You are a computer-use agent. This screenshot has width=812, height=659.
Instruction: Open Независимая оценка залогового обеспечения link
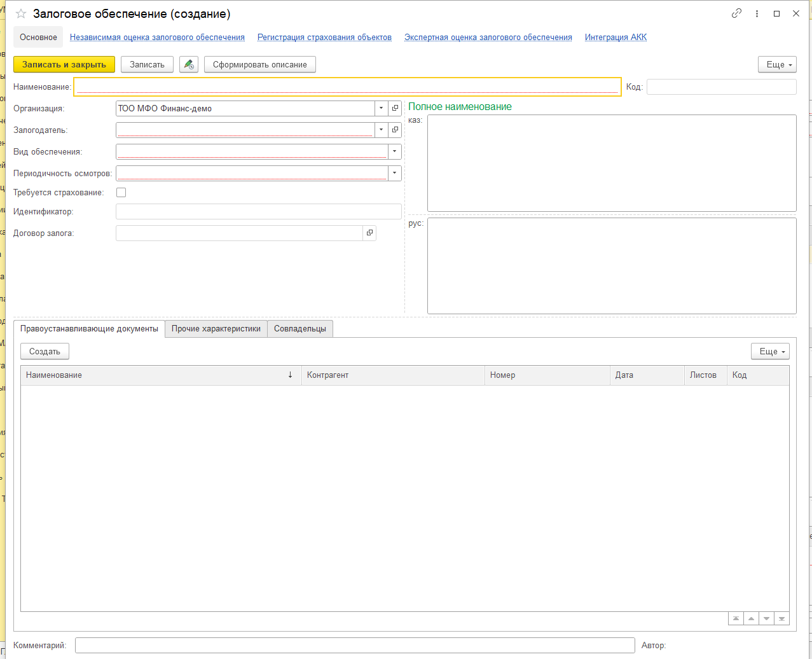pos(157,37)
